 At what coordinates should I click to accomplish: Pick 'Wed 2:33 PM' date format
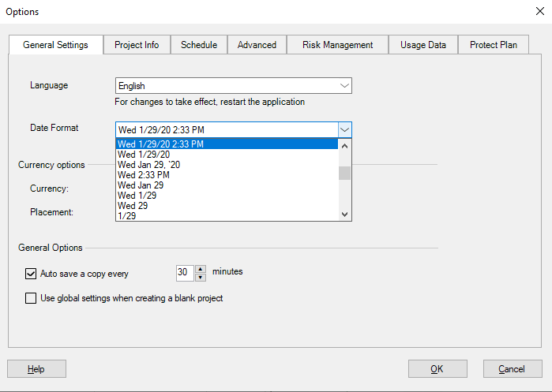pos(144,175)
